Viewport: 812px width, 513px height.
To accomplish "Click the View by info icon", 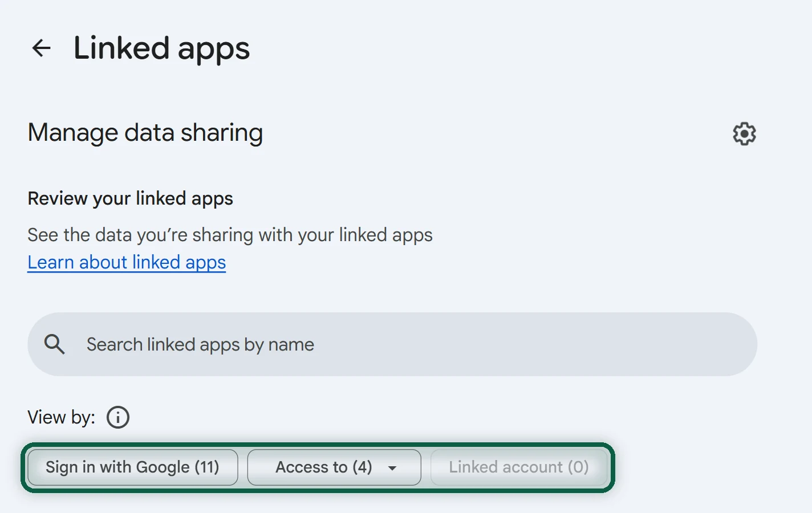I will pos(118,417).
